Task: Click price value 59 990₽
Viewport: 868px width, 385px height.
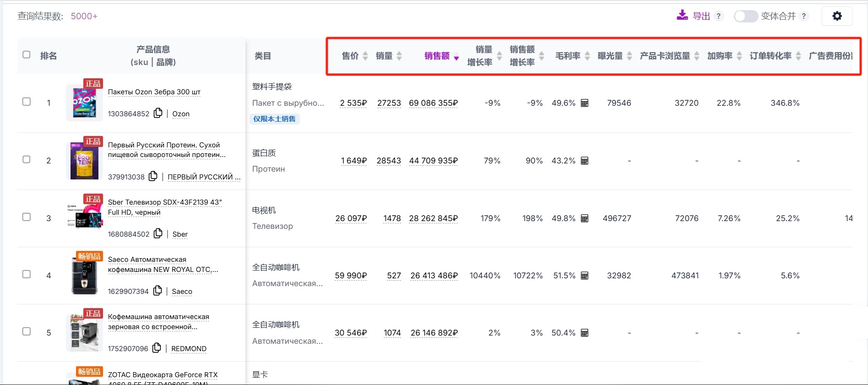Action: tap(351, 276)
